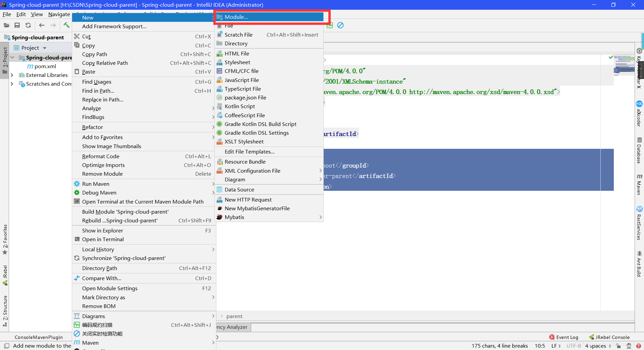Expand the Analyze submenu arrow

(x=213, y=108)
